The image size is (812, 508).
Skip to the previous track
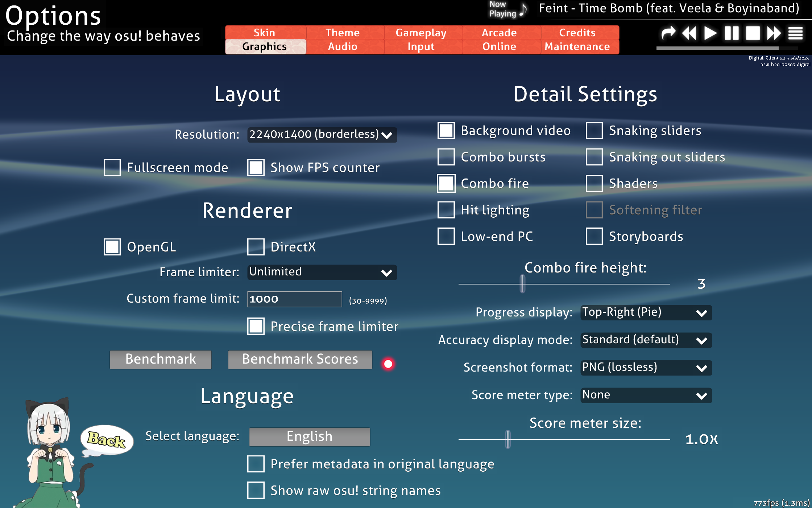pos(689,33)
